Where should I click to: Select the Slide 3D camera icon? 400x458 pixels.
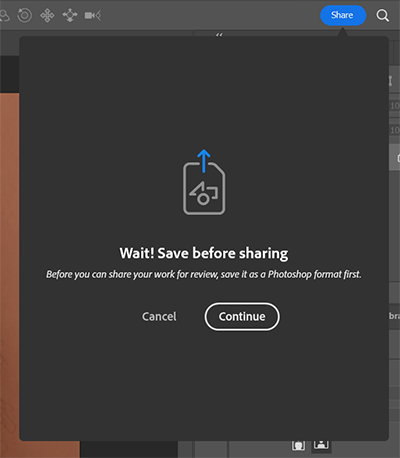click(70, 15)
